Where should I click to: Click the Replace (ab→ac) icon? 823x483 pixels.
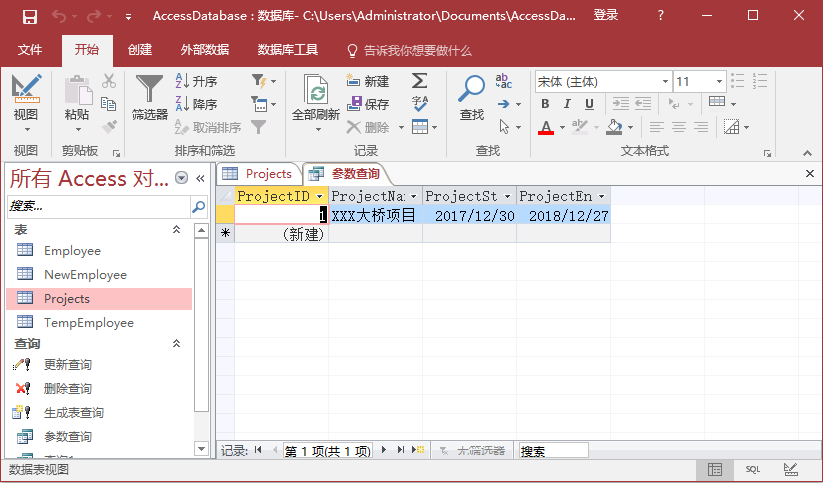[x=504, y=81]
